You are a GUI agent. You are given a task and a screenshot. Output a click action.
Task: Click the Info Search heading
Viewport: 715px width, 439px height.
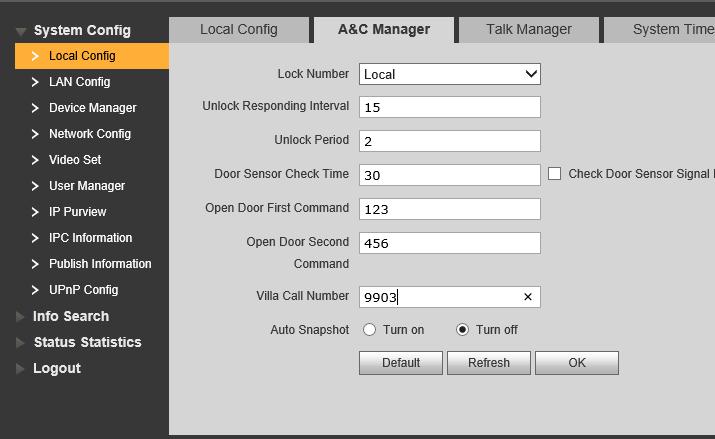[x=71, y=316]
